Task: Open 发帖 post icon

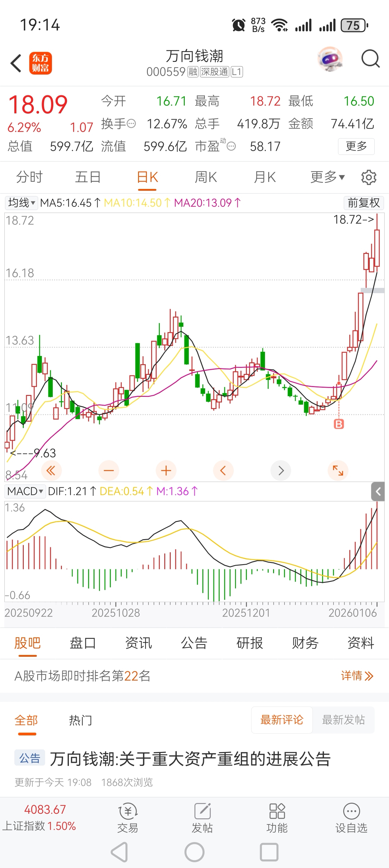Action: point(202,818)
